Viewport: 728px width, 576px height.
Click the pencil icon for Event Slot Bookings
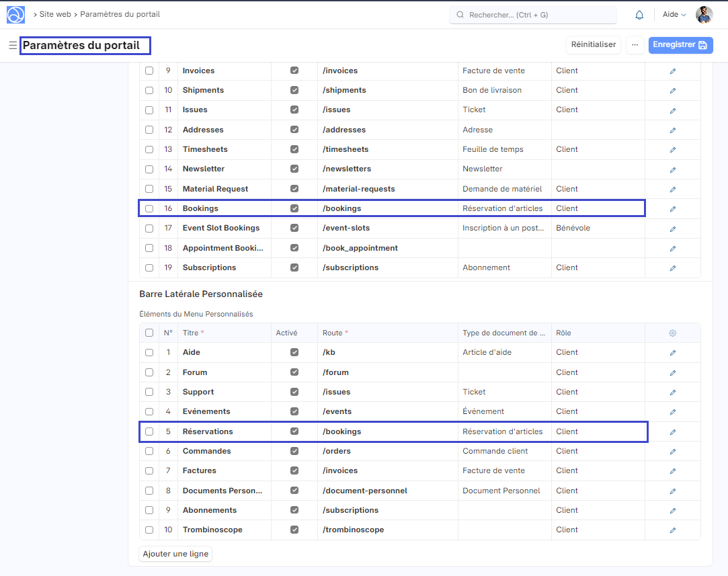(672, 229)
